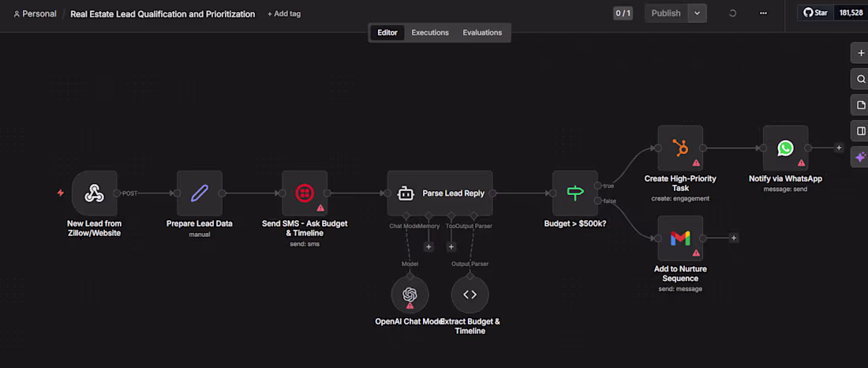Click the Output Parser diamond connector
868x368 pixels.
[x=474, y=215]
